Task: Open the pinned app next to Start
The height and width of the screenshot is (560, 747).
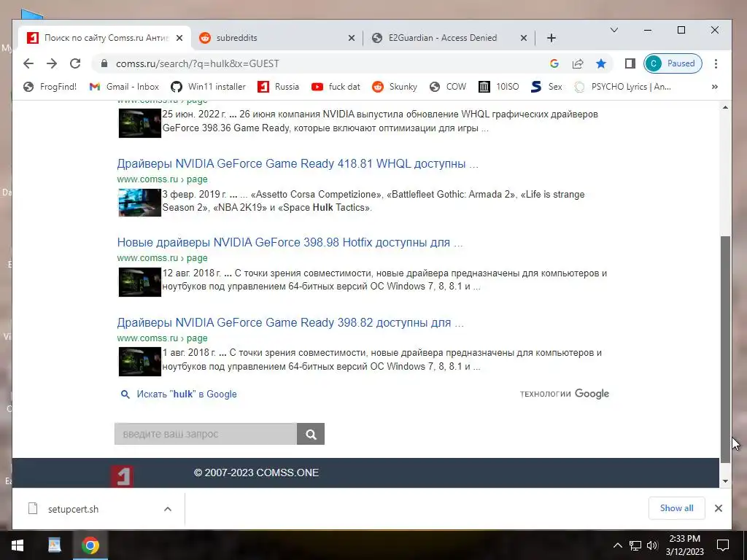Action: tap(54, 545)
